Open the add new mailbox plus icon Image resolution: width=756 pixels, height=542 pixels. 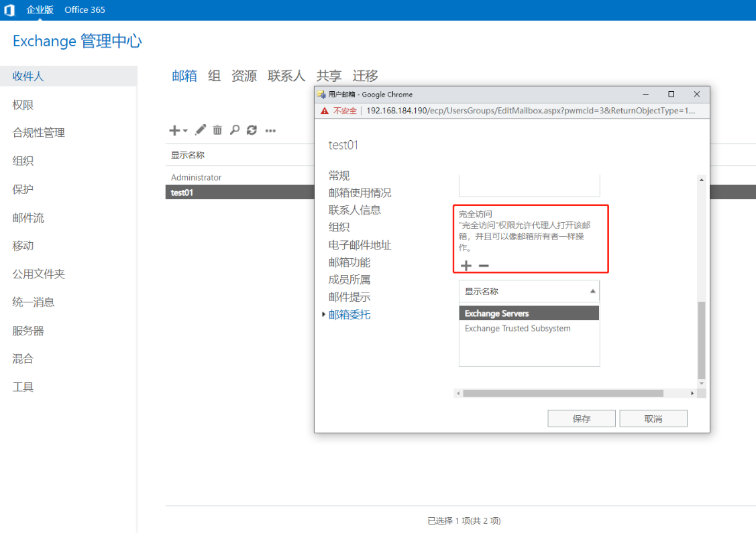(x=174, y=130)
